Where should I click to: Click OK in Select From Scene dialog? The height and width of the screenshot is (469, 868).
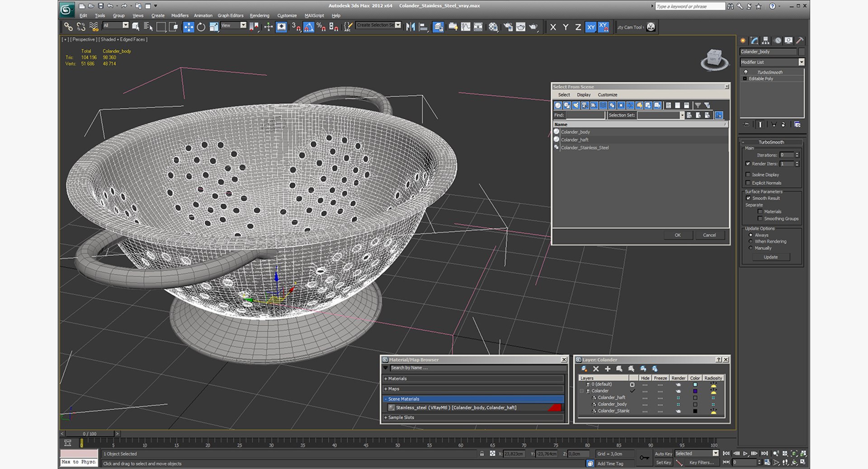click(678, 235)
